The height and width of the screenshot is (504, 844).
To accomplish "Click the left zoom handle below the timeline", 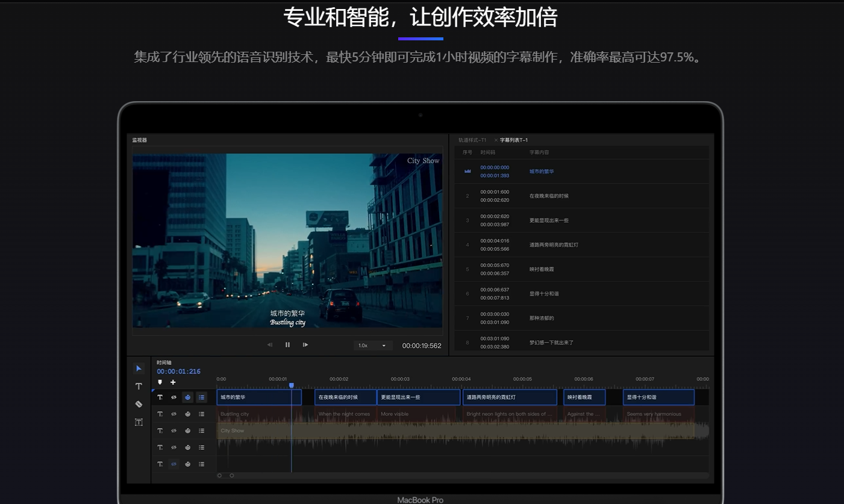I will click(220, 475).
